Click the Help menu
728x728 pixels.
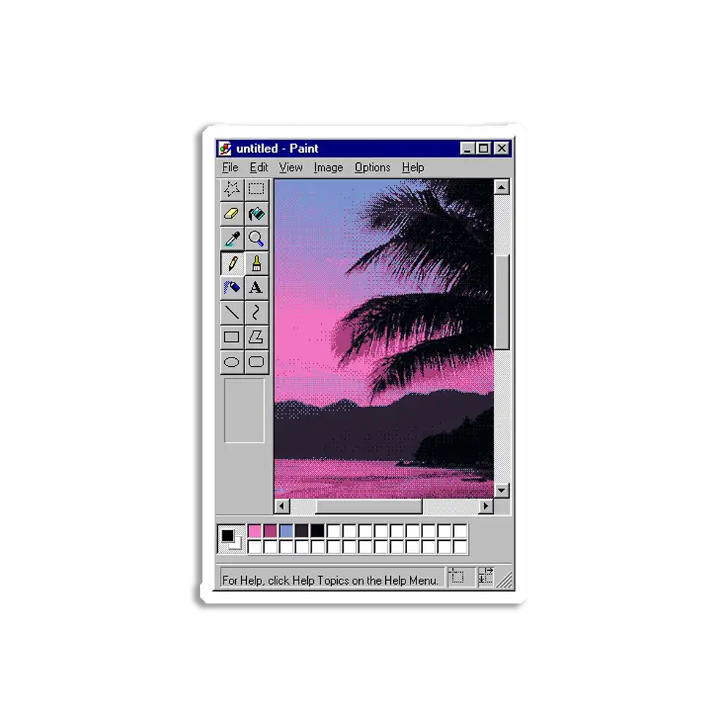click(x=413, y=167)
